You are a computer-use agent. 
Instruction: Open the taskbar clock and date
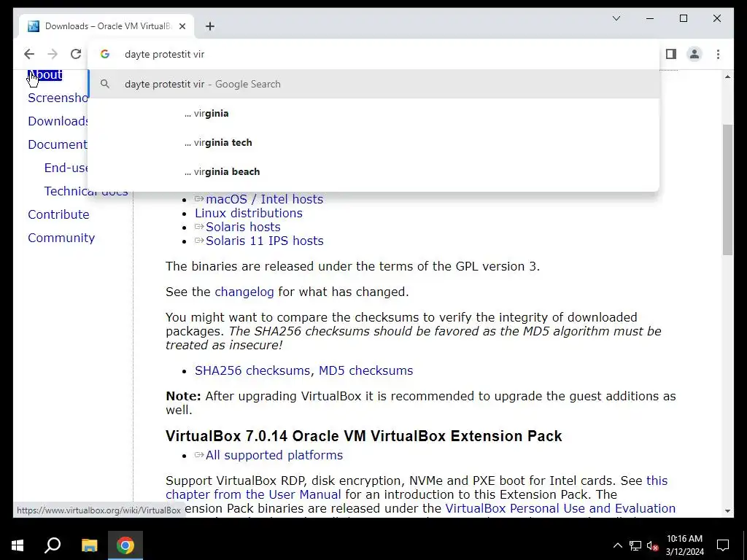(x=684, y=545)
